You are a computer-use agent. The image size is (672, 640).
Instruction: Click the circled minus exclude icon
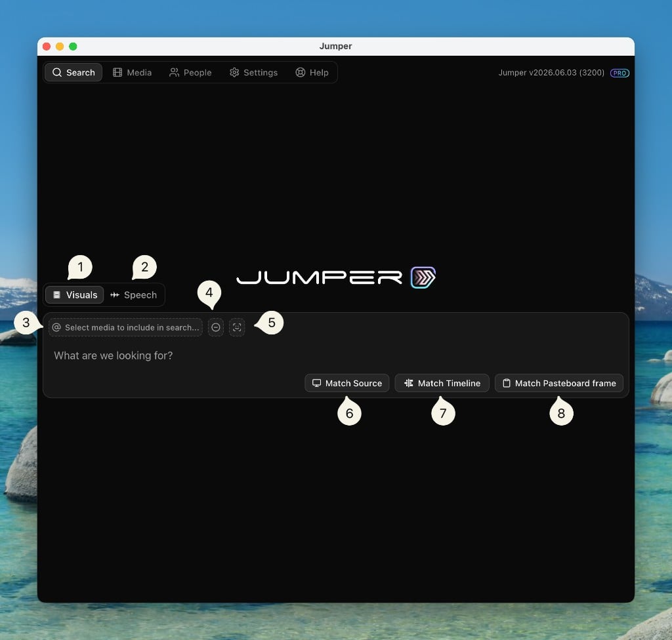(216, 327)
